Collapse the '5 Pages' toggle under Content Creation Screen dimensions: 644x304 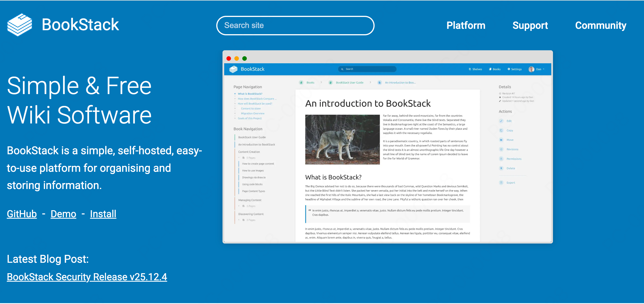tap(247, 158)
